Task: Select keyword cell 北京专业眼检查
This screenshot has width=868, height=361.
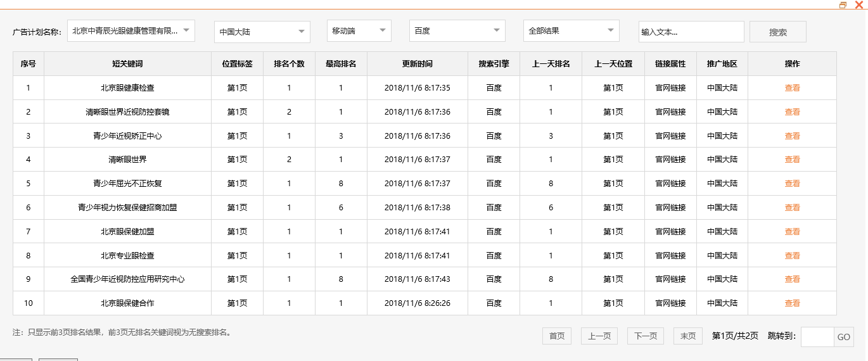Action: [127, 256]
